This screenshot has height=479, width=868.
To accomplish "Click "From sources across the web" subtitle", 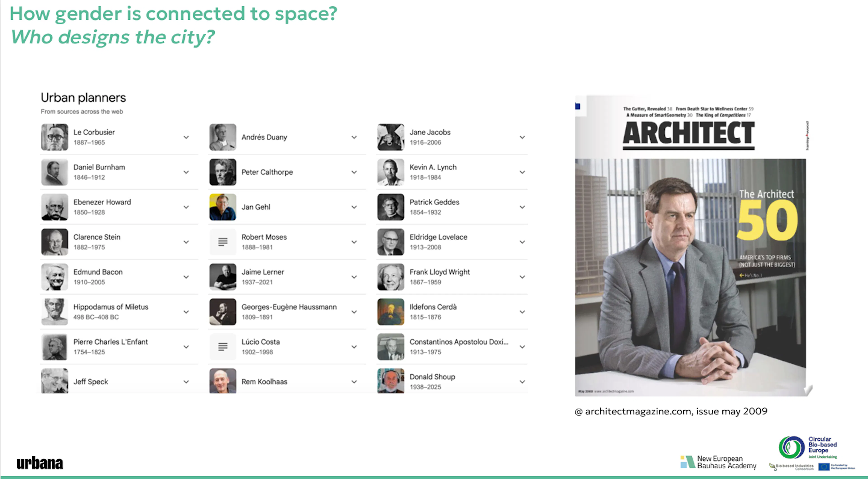I will point(82,112).
